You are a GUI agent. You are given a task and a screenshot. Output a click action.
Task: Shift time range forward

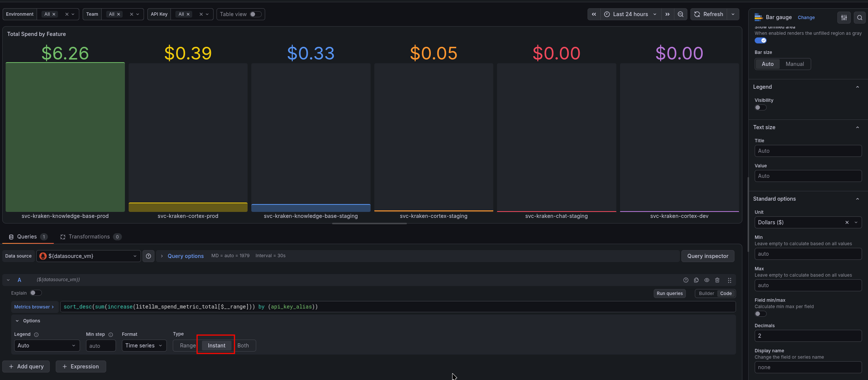[668, 14]
